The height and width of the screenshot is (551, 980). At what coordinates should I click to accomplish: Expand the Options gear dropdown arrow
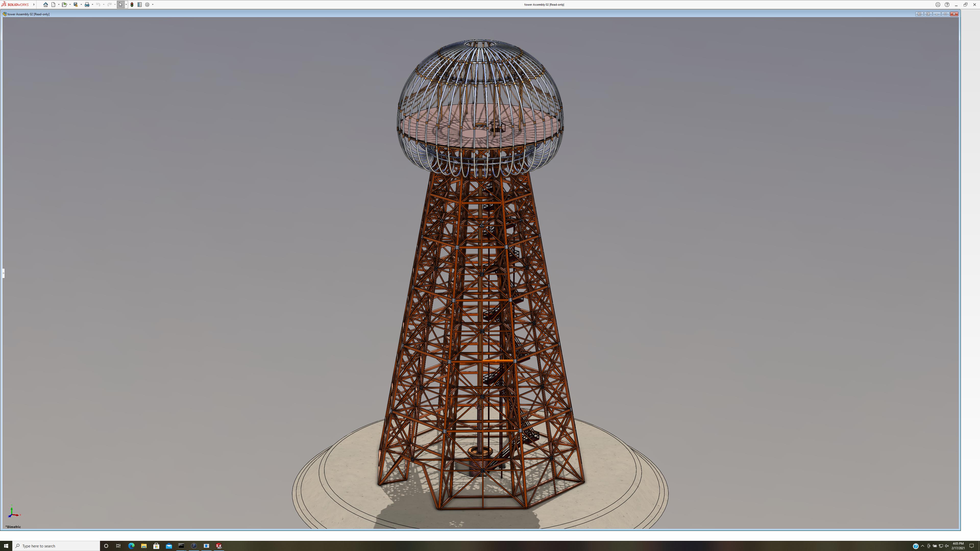[153, 5]
